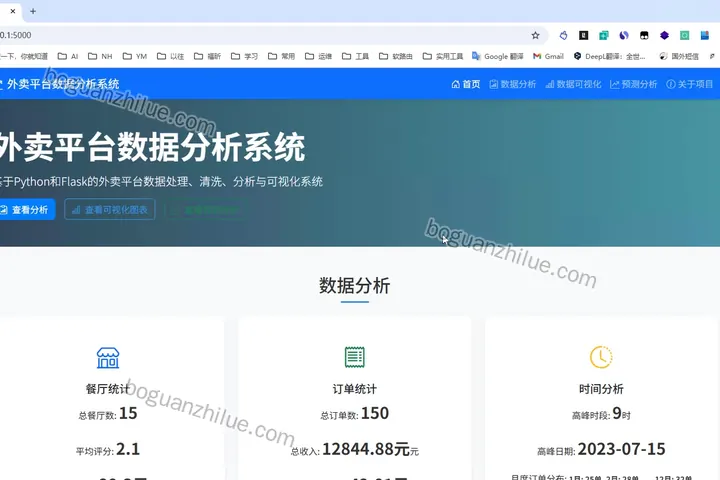Click the line chart icon beside 预测分析
720x480 pixels.
[x=614, y=84]
